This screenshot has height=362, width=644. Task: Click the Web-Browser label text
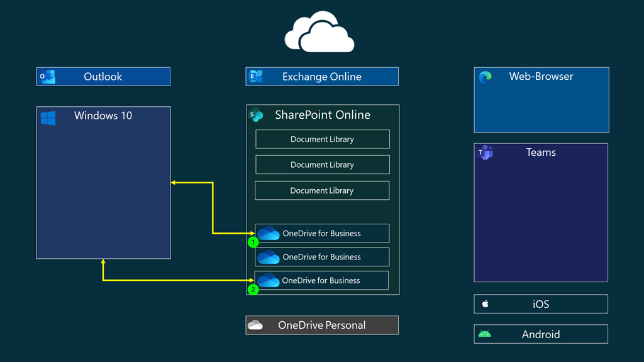coord(541,77)
